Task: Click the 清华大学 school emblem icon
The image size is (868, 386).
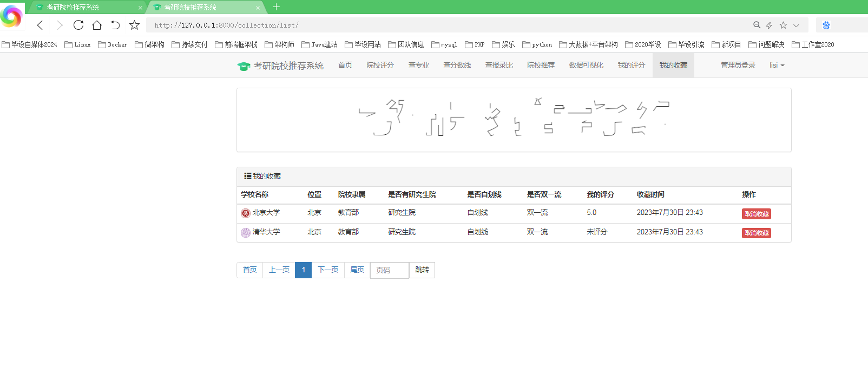Action: coord(246,233)
